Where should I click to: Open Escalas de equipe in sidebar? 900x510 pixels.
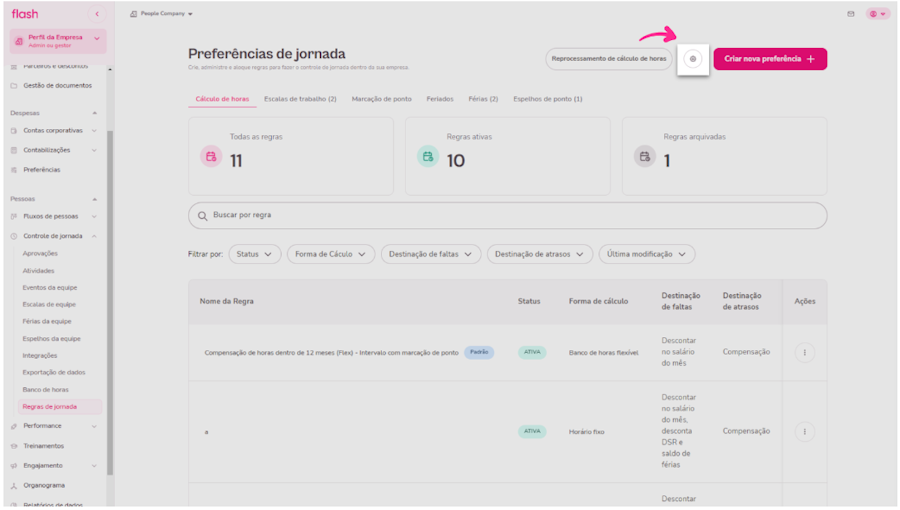(x=49, y=305)
